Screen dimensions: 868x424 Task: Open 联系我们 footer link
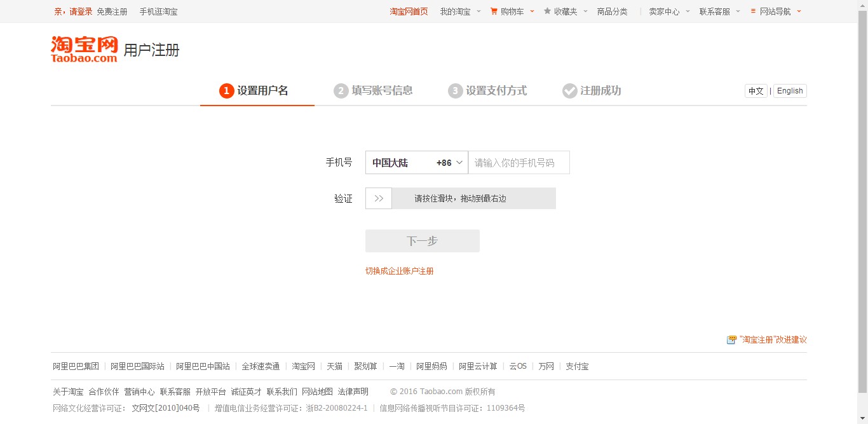pyautogui.click(x=282, y=392)
